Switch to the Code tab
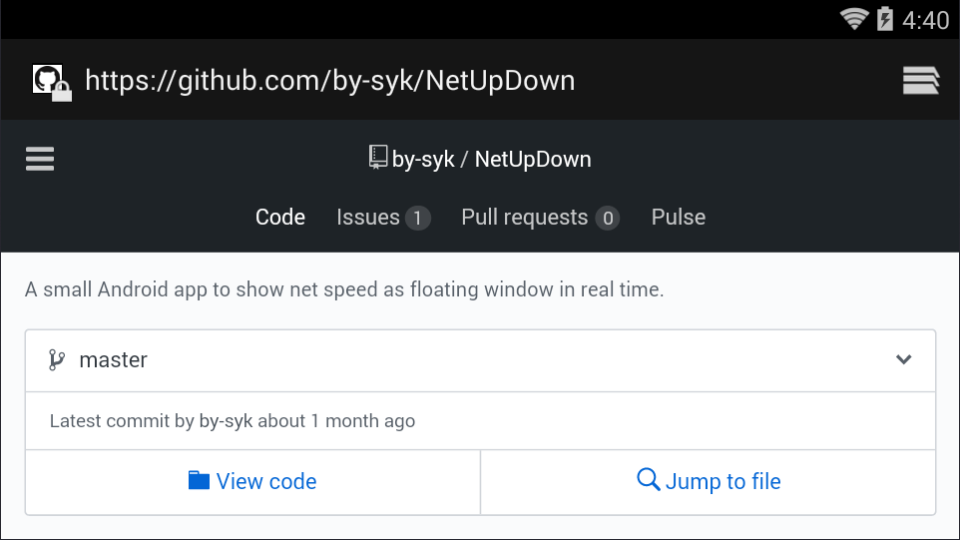 click(x=280, y=217)
